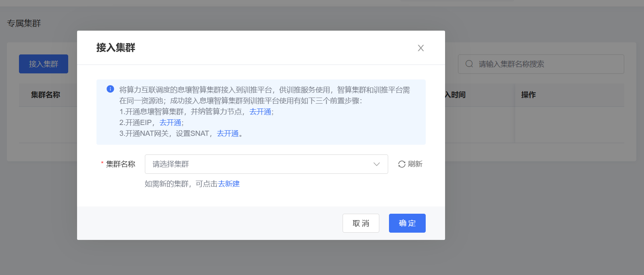Viewport: 644px width, 275px height.
Task: Click the 专属集群 page heading
Action: (x=24, y=23)
